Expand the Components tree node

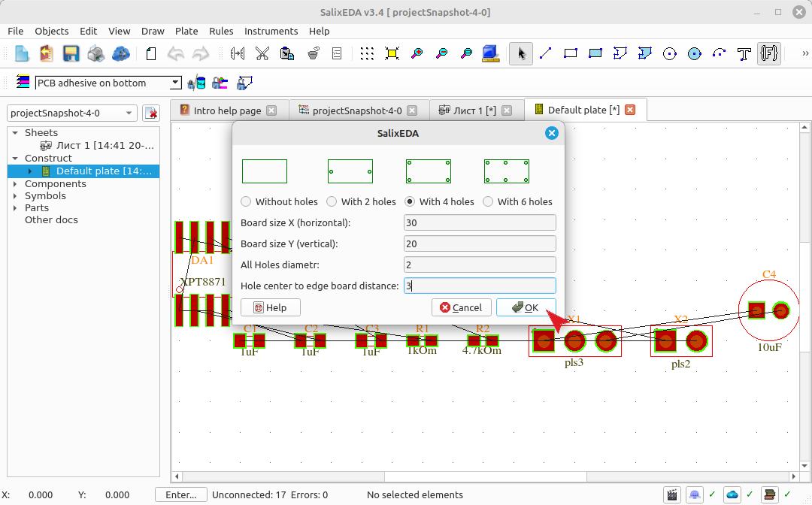pos(15,183)
